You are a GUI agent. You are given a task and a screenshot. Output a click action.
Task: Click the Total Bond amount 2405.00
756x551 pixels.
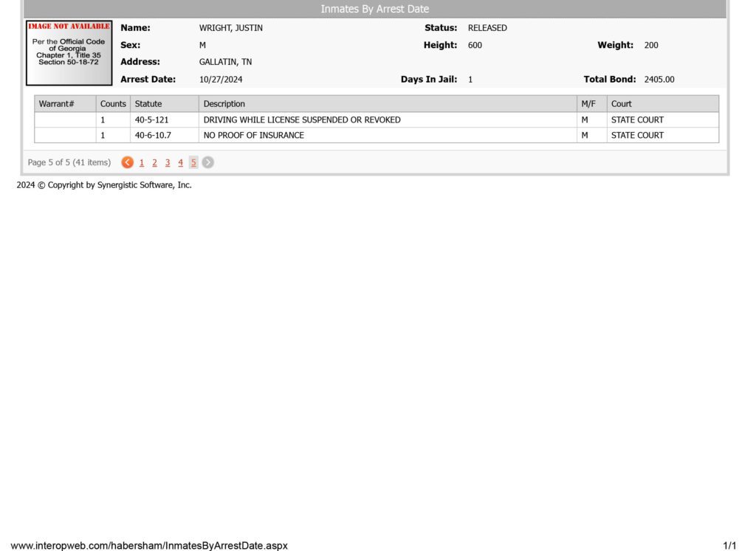coord(659,80)
